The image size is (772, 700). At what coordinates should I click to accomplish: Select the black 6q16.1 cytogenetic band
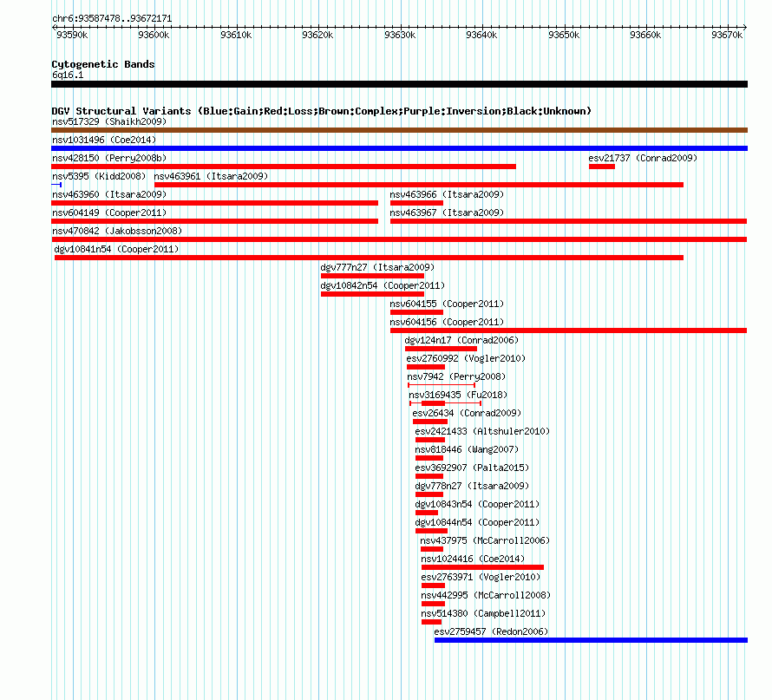coord(399,84)
